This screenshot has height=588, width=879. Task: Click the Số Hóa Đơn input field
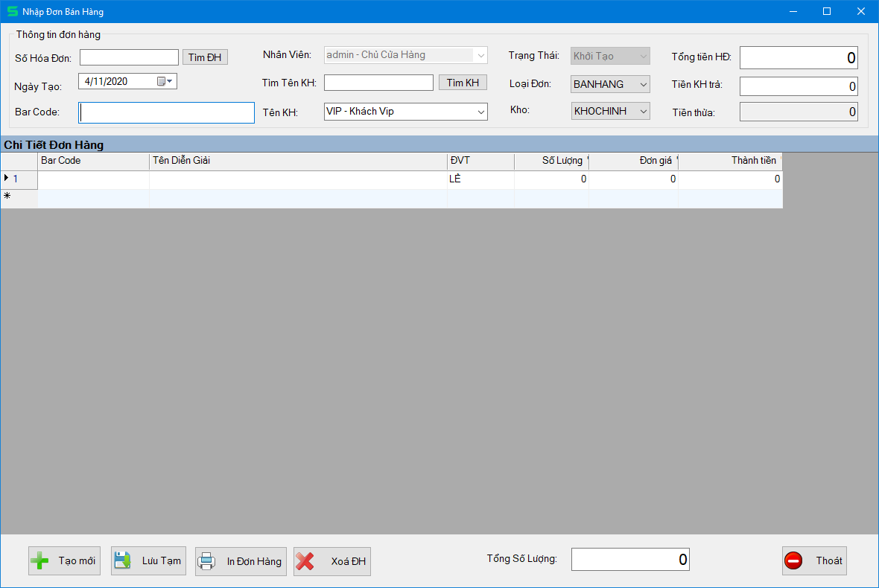tap(129, 57)
